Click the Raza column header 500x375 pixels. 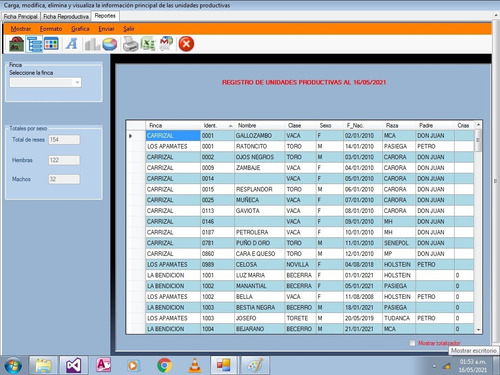399,125
